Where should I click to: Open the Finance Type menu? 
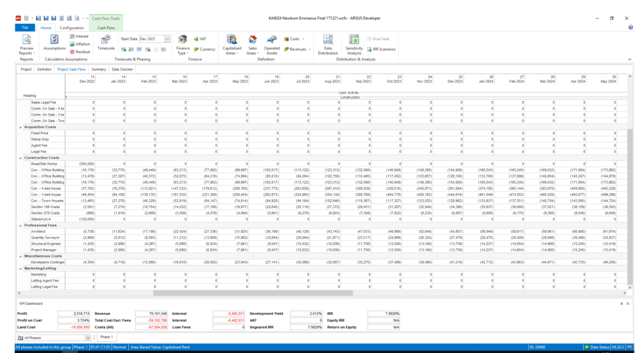tap(182, 44)
